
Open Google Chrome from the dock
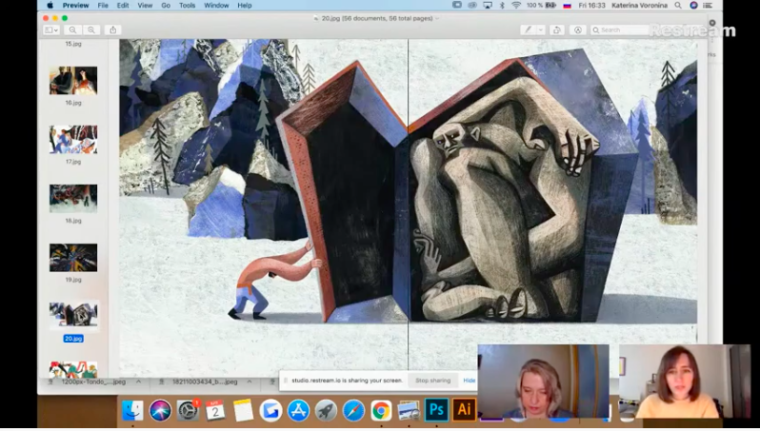[381, 410]
